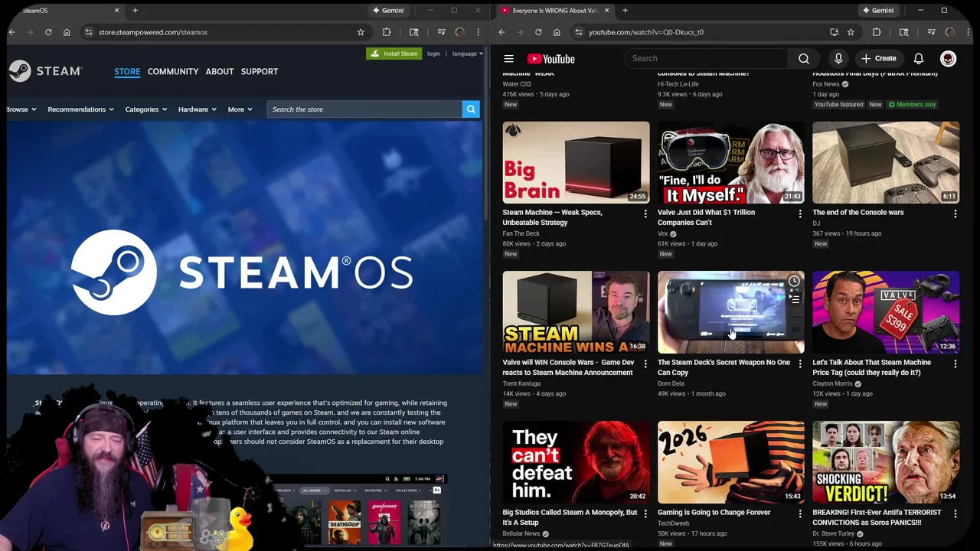This screenshot has height=551, width=980.
Task: Go to the YouTube home logo
Action: [x=551, y=59]
